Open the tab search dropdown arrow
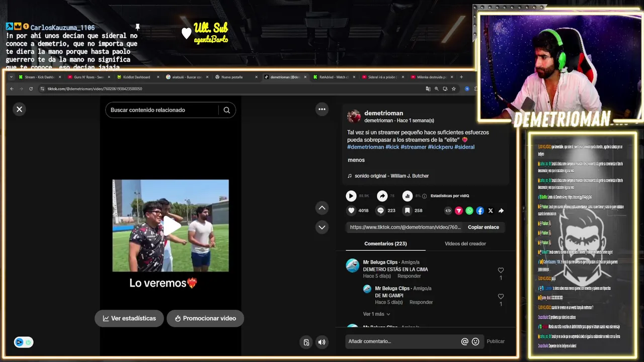 coord(12,77)
